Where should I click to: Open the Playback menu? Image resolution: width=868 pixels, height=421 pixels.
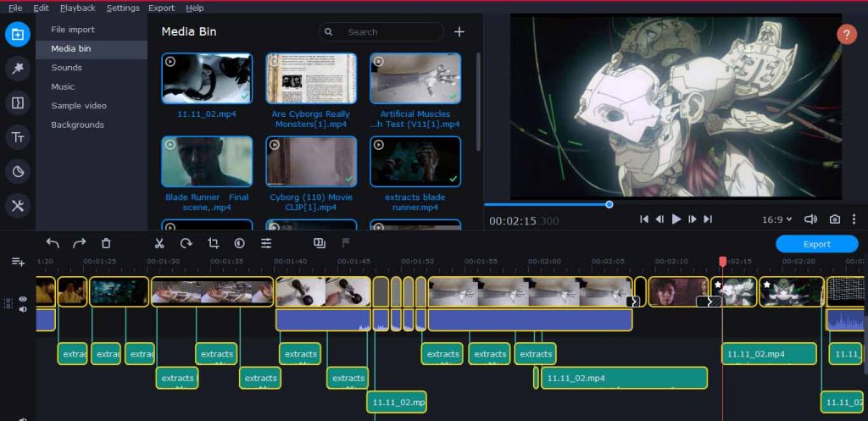[x=77, y=8]
